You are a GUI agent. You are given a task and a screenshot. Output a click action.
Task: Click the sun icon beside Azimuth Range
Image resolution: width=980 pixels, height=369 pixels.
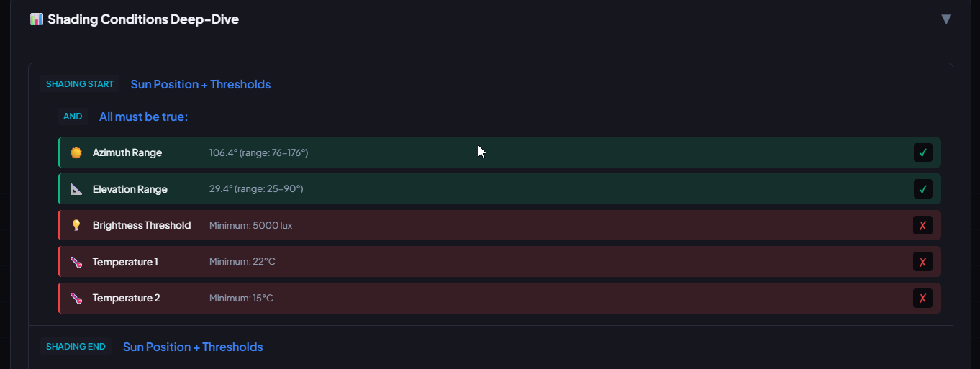[x=76, y=152]
